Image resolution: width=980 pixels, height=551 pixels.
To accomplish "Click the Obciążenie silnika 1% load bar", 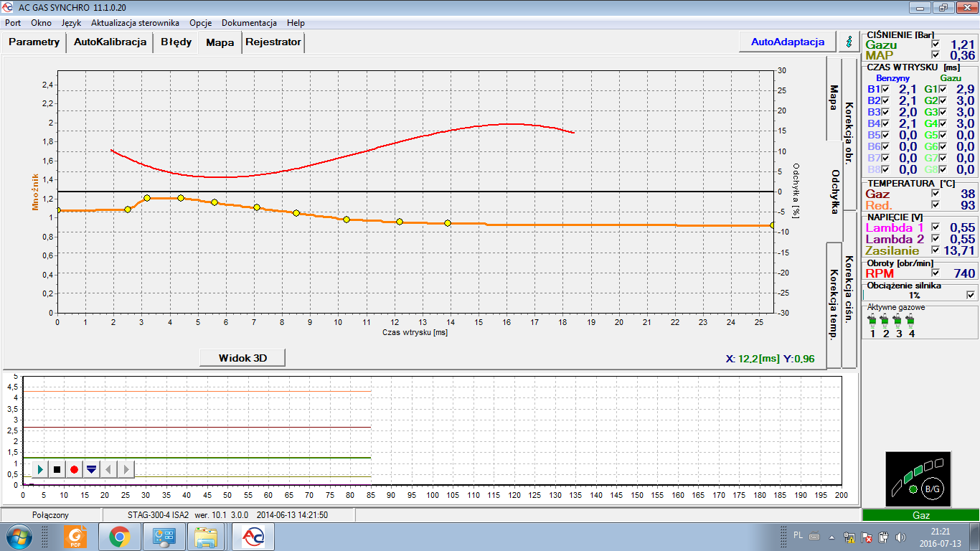I will 914,295.
